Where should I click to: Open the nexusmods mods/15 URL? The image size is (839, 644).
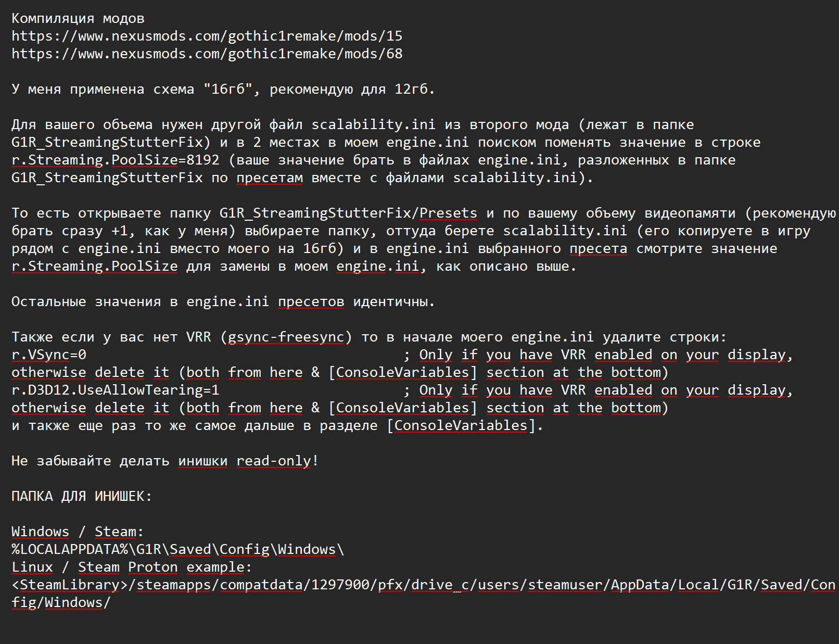point(207,36)
